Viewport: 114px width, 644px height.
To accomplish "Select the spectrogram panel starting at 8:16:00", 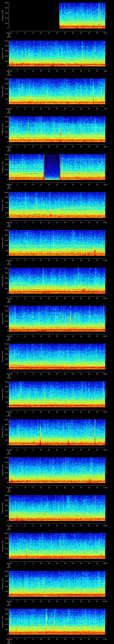I will (x=57, y=470).
